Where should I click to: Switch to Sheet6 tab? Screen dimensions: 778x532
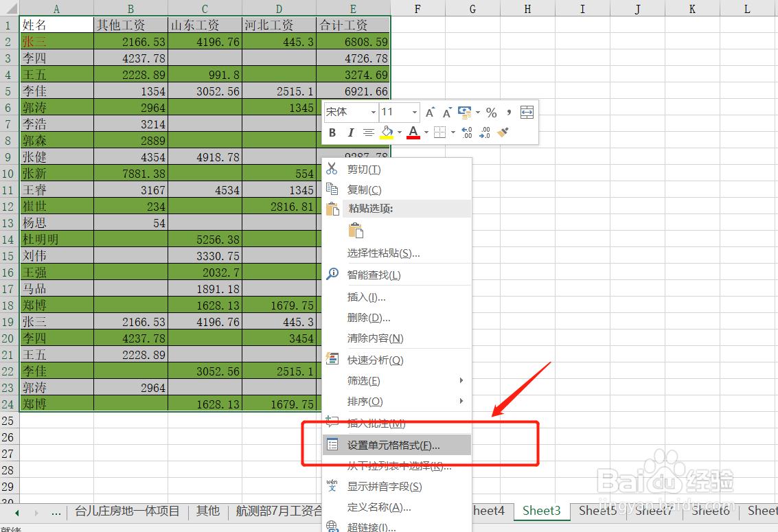711,511
